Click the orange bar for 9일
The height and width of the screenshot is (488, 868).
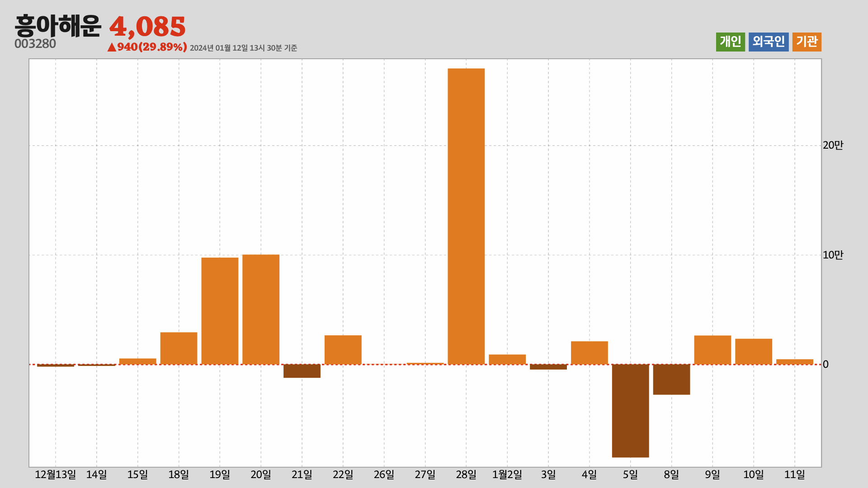[712, 350]
